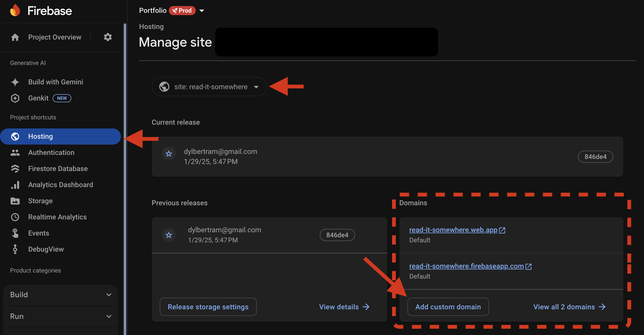Click star icon in previous releases row

[169, 235]
